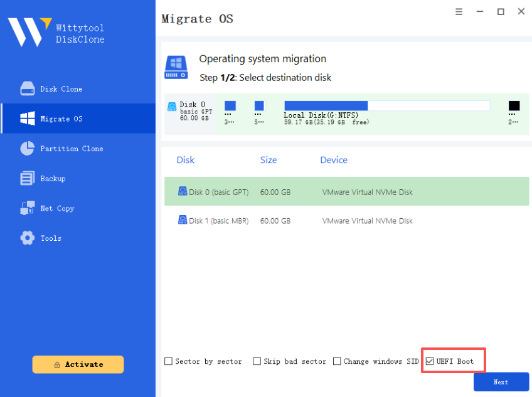Image resolution: width=532 pixels, height=397 pixels.
Task: Click the Migrate OS Windows icon
Action: point(27,119)
